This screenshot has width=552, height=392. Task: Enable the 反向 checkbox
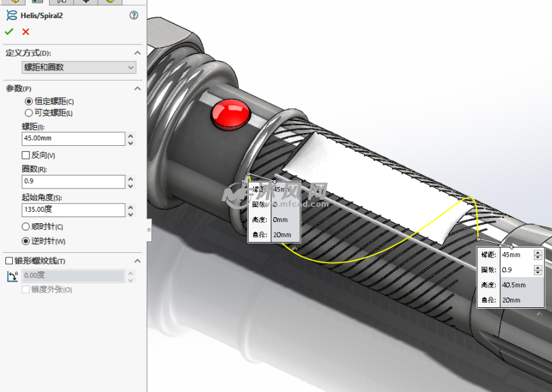point(26,155)
